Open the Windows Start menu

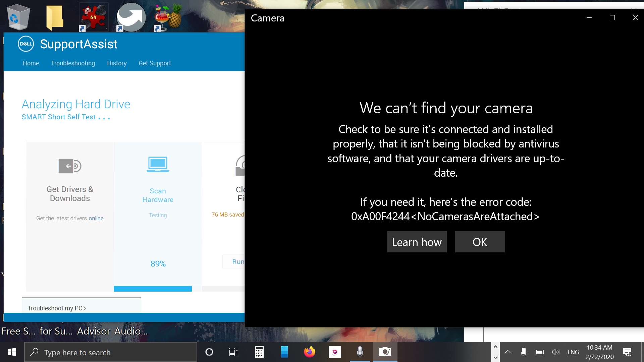pos(12,352)
